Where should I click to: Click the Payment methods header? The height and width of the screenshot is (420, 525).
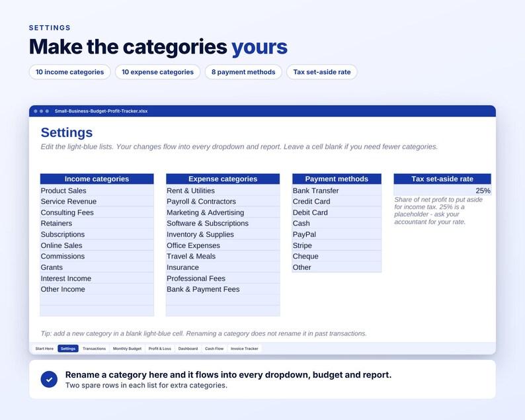tap(337, 179)
